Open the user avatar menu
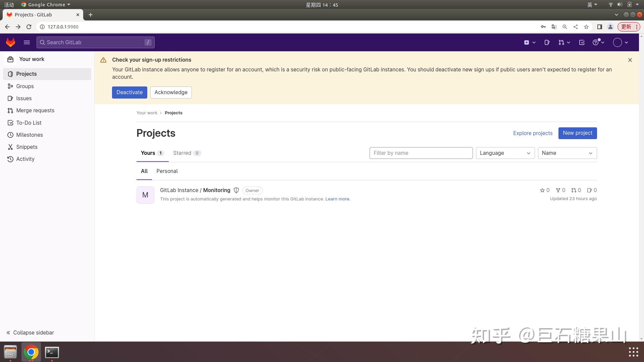The width and height of the screenshot is (644, 362). click(x=621, y=42)
